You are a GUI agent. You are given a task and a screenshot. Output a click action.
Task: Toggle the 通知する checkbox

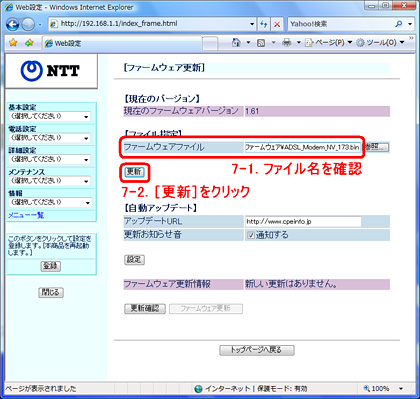click(251, 235)
